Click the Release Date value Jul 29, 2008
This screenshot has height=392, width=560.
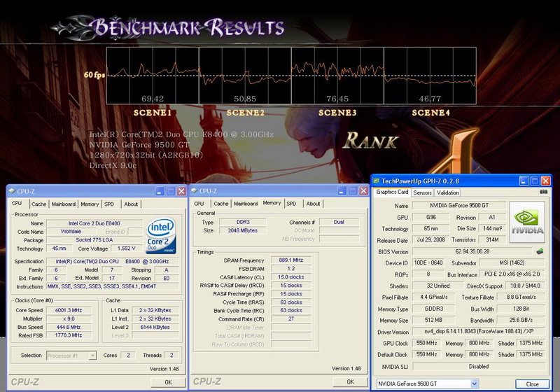[430, 239]
